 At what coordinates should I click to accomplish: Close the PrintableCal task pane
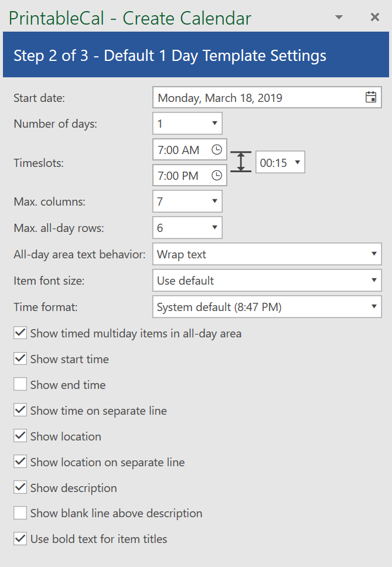(375, 17)
